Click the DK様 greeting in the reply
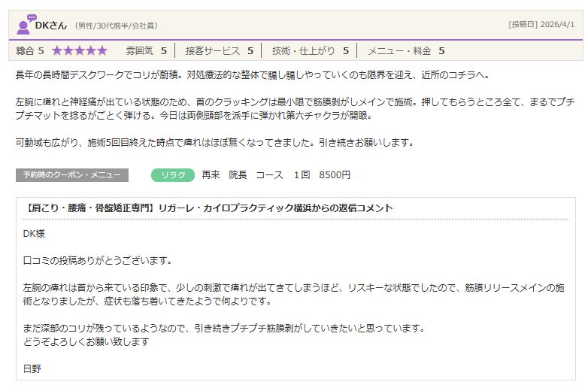Viewport: 588px width, 391px height. pyautogui.click(x=35, y=234)
